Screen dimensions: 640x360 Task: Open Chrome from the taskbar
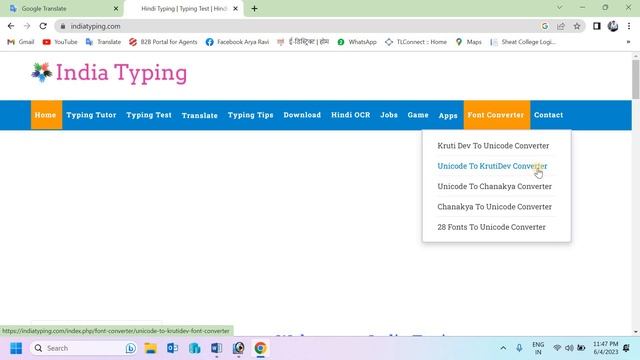(260, 348)
